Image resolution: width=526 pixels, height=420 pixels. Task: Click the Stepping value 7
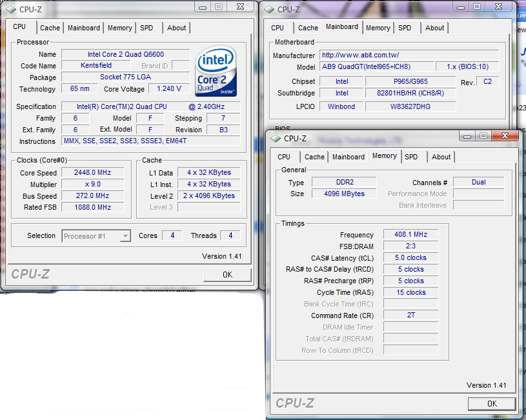pos(223,118)
